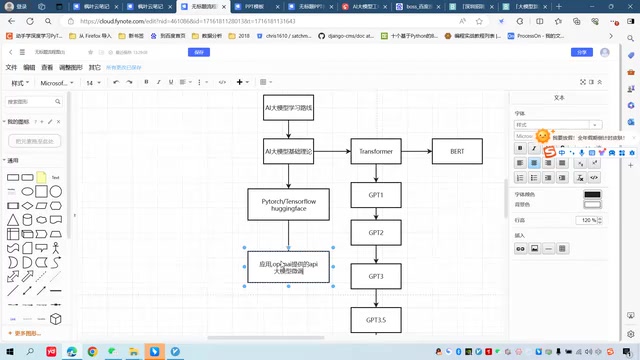The image size is (640, 360).
Task: Open the 其它 menu
Action: [95, 67]
